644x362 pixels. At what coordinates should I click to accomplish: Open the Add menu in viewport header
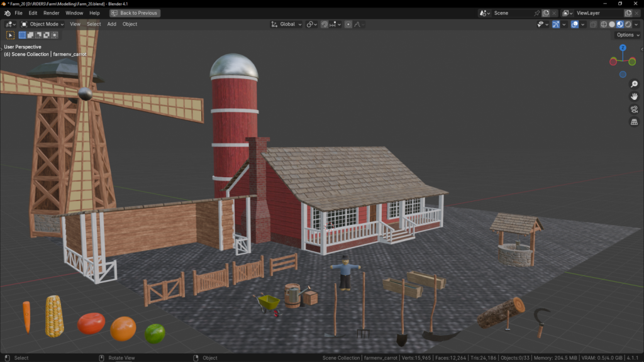[111, 25]
